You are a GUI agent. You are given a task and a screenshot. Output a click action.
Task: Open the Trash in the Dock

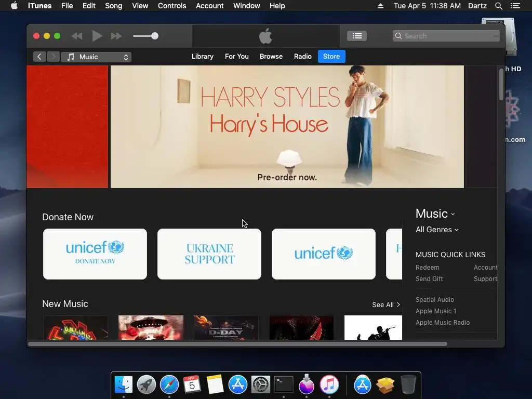click(x=408, y=385)
